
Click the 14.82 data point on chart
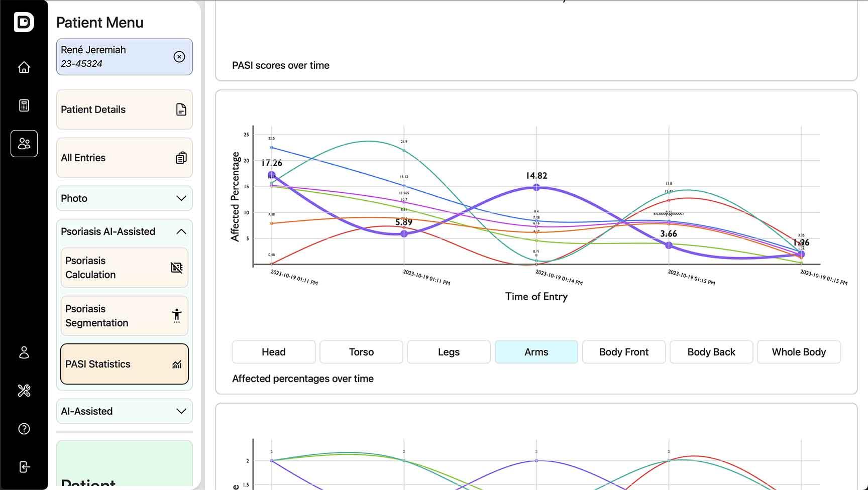536,187
